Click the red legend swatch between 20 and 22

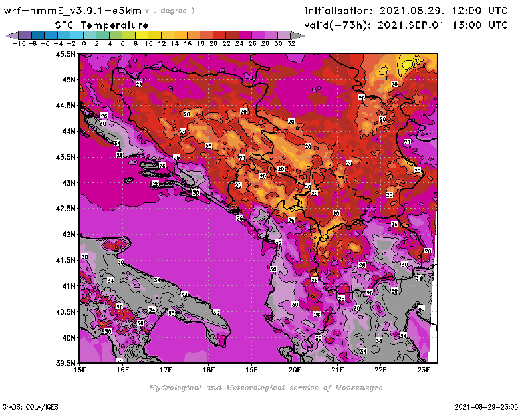pyautogui.click(x=219, y=36)
